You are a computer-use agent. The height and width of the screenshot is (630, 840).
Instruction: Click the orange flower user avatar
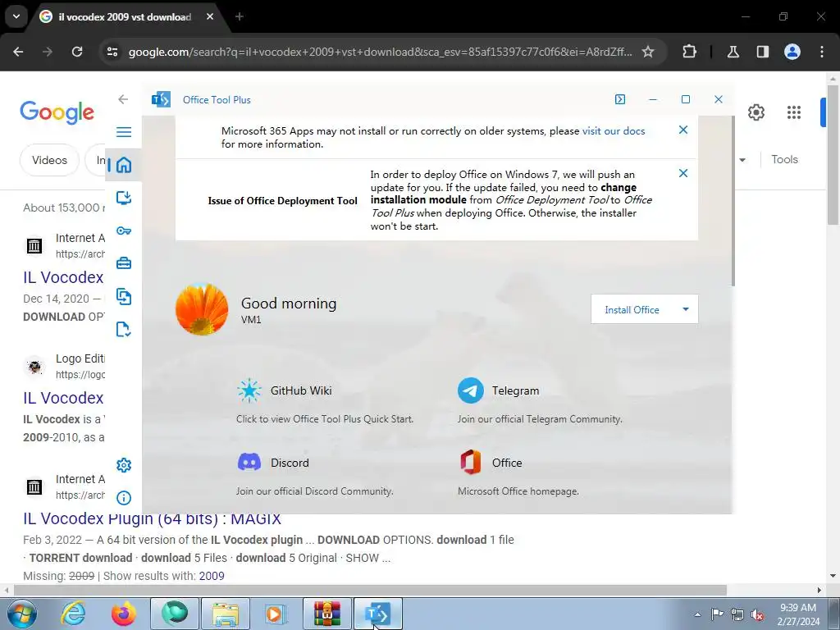(x=202, y=309)
